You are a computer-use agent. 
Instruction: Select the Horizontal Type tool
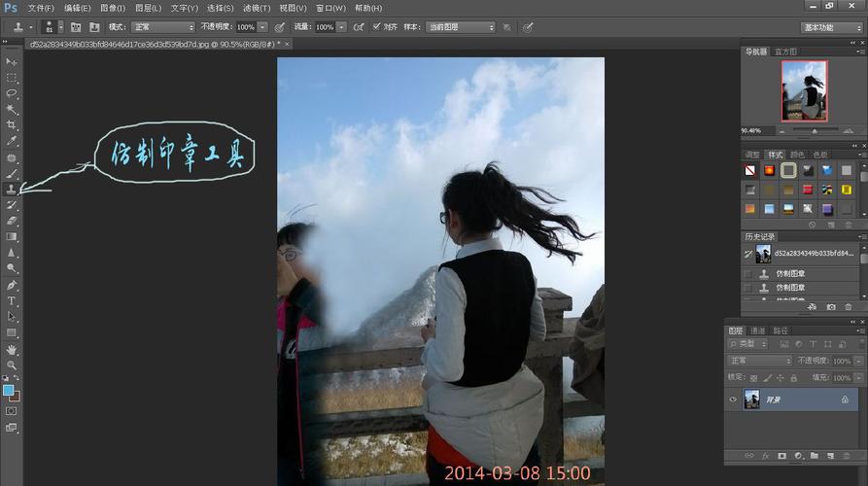[x=11, y=301]
